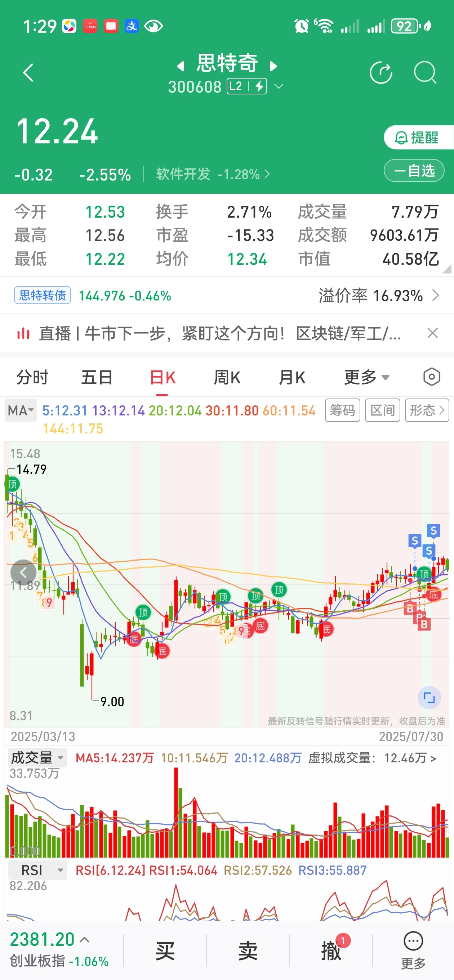Open 成交量 indicator dropdown

point(37,758)
